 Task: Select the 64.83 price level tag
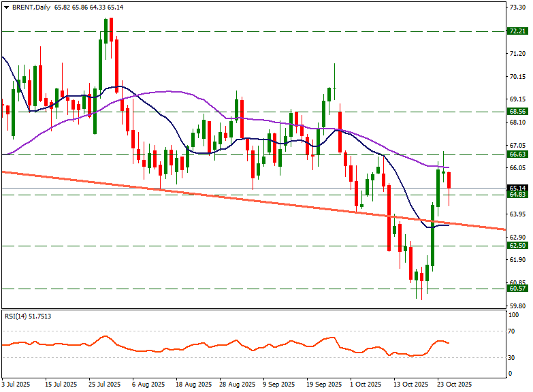click(x=517, y=195)
